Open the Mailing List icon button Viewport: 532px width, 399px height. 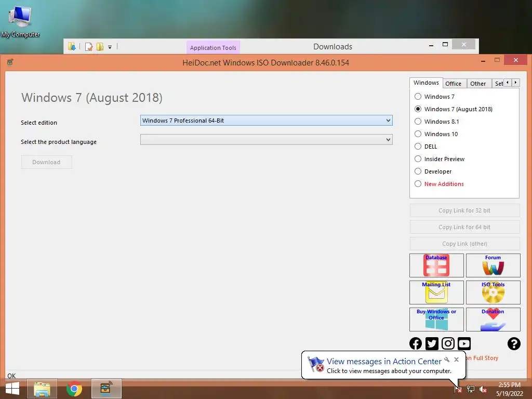436,292
